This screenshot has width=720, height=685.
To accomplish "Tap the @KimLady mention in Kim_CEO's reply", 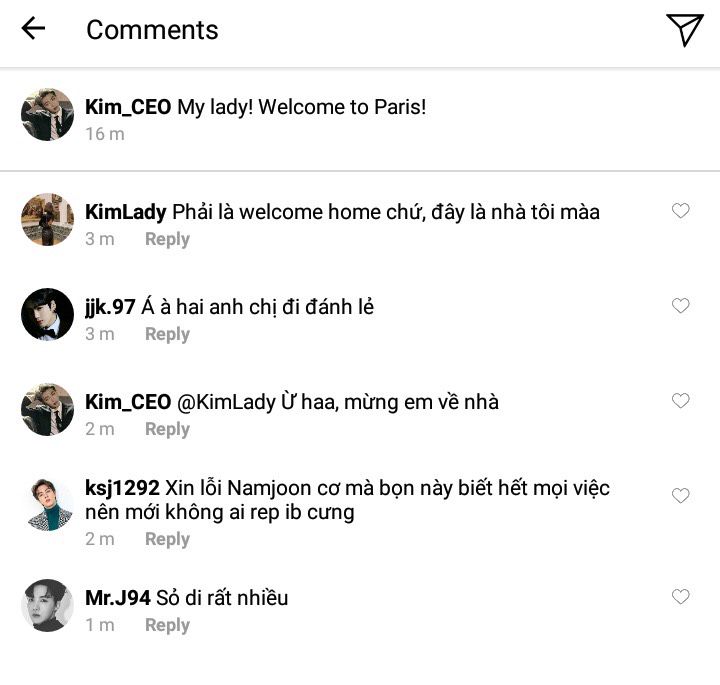I will [226, 403].
